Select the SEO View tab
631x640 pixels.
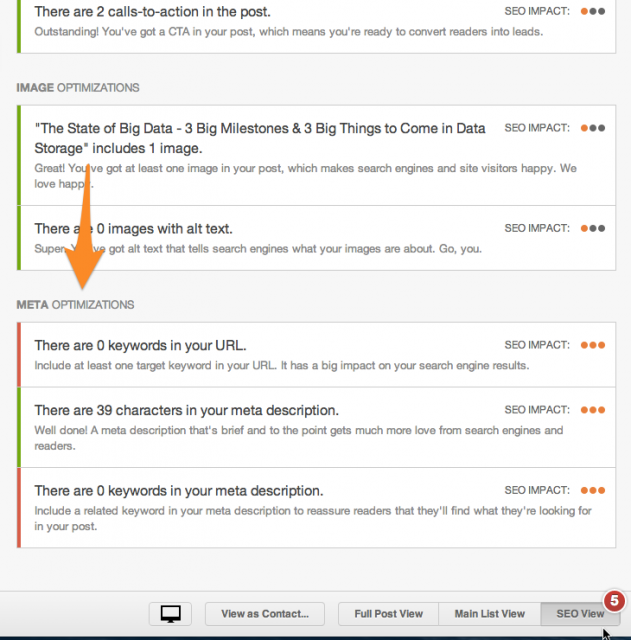(580, 613)
